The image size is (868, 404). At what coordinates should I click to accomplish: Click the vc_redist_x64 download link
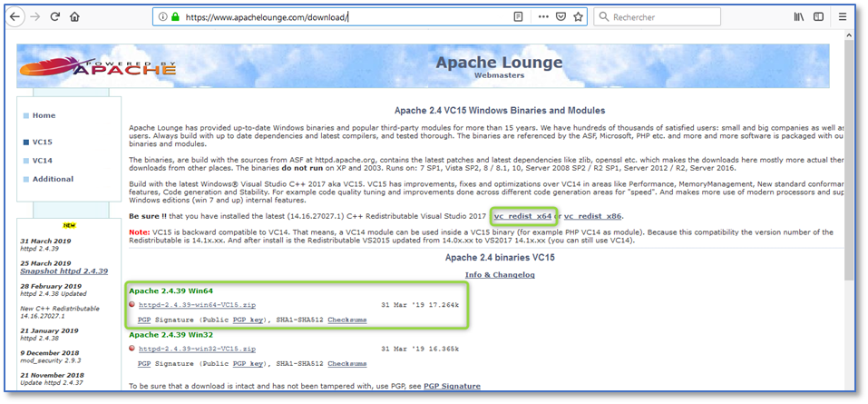(524, 216)
